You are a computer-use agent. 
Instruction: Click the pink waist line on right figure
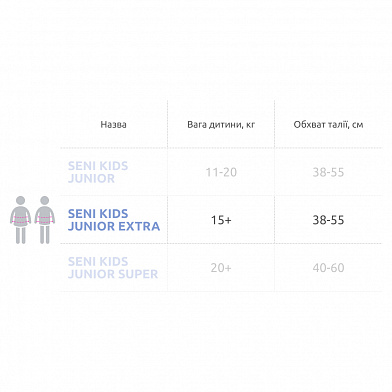click(45, 219)
